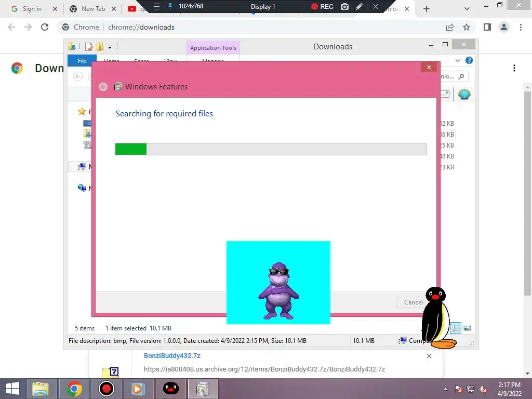The height and width of the screenshot is (399, 532).
Task: Select Desktop icon under Favorites
Action: coord(87,123)
